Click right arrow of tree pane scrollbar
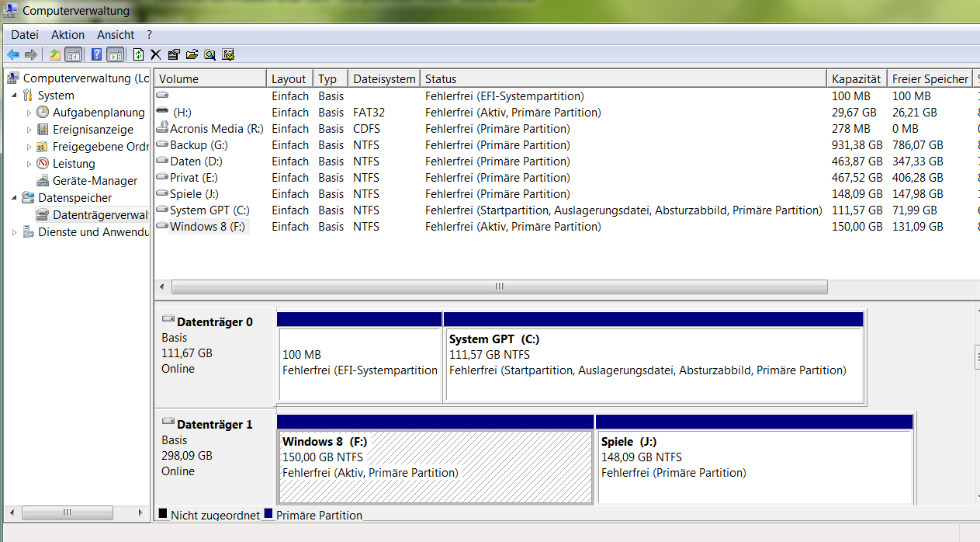This screenshot has width=980, height=542. (x=140, y=512)
